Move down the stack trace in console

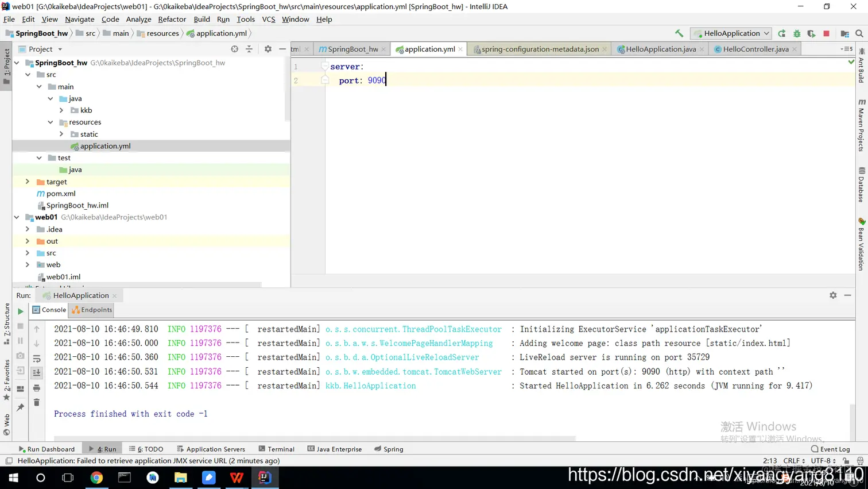(37, 344)
